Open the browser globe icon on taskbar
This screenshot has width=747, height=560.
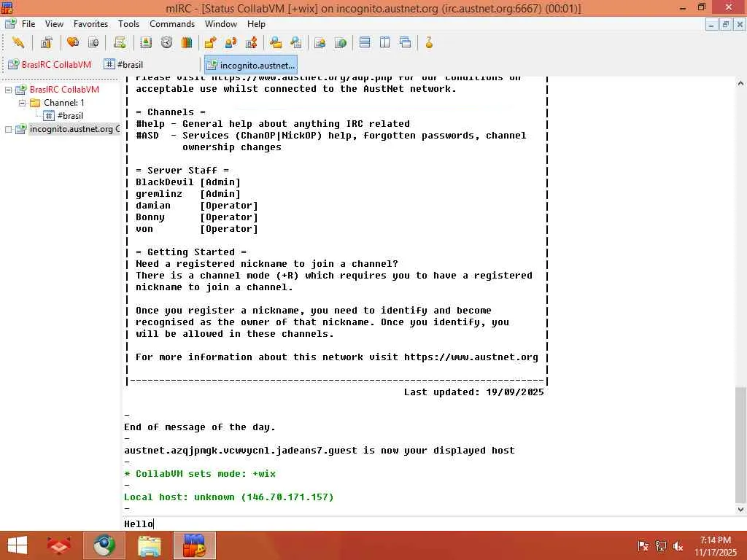(x=104, y=545)
